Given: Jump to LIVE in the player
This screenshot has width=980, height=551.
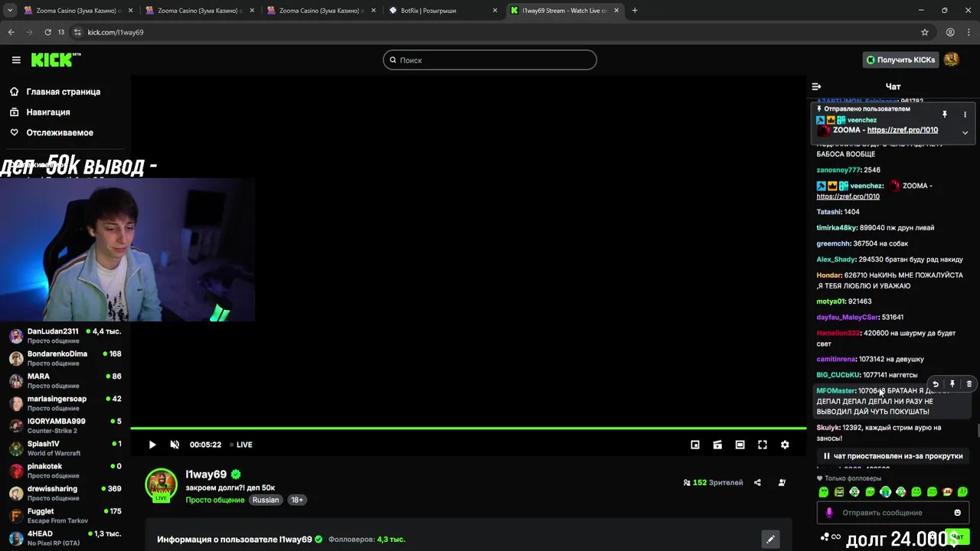Looking at the screenshot, I should tap(241, 445).
